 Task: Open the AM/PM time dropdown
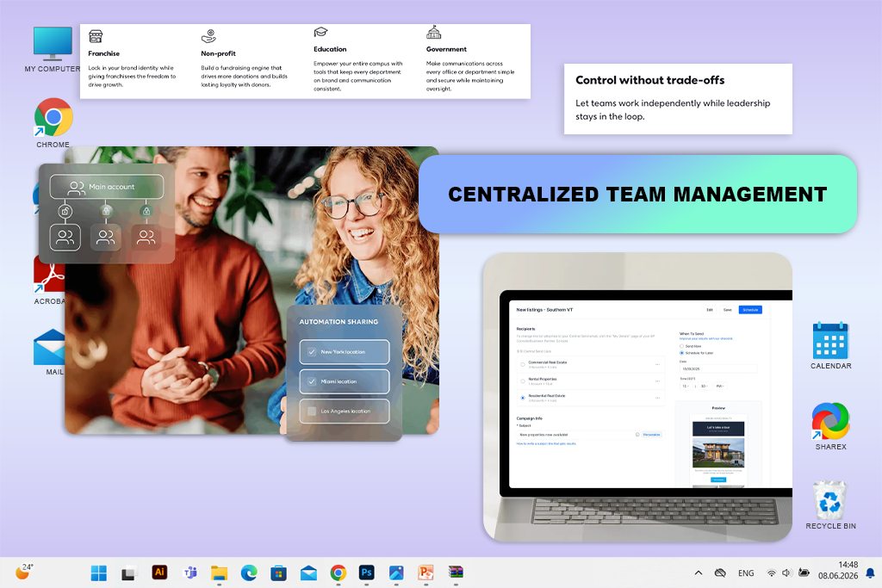pos(720,387)
